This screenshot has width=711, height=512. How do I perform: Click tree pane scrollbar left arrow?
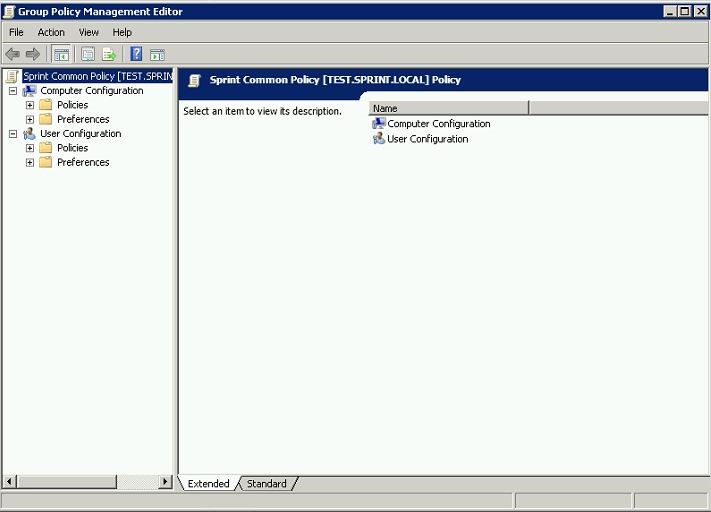point(10,481)
